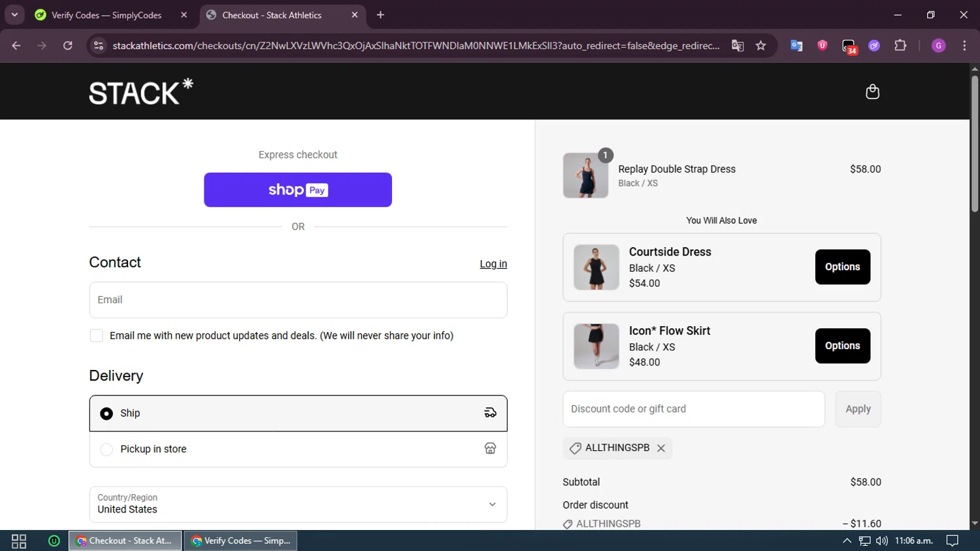Open the purple round extension icon
Screen dimensions: 980x551
point(874,46)
